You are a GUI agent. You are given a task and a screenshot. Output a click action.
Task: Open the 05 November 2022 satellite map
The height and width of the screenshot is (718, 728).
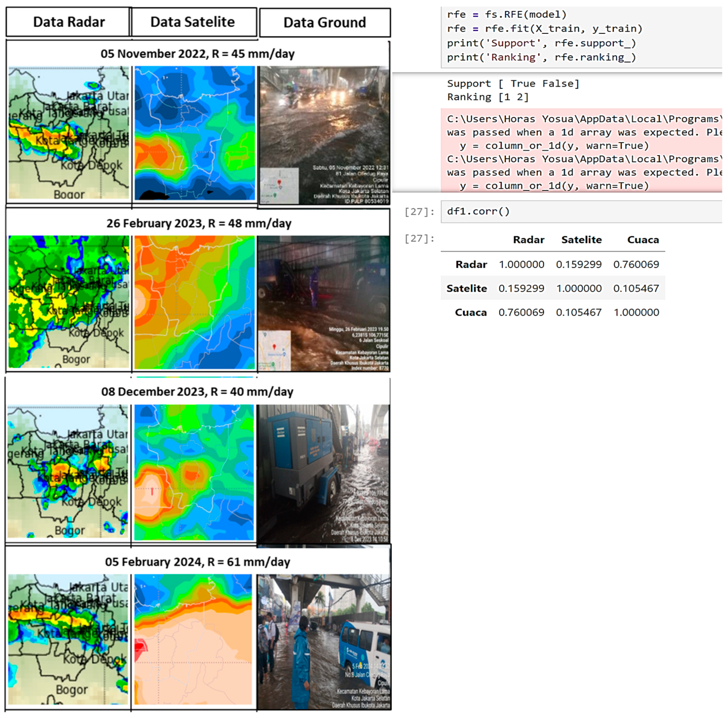(194, 133)
